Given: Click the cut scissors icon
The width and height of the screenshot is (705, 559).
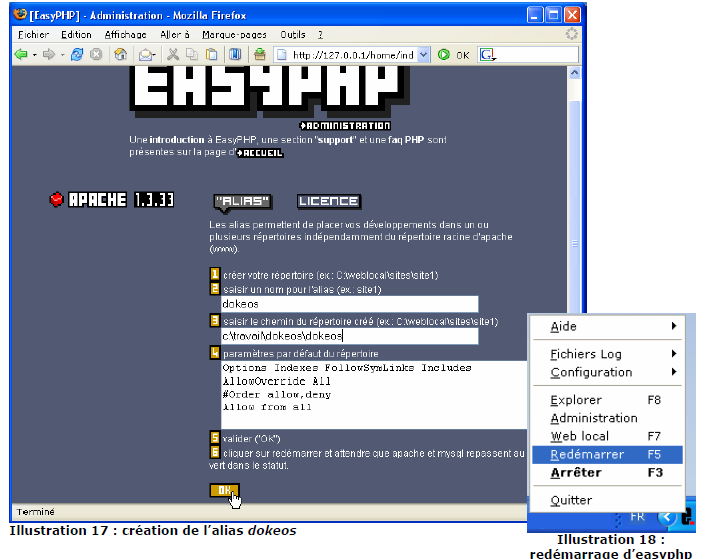Looking at the screenshot, I should pyautogui.click(x=173, y=54).
